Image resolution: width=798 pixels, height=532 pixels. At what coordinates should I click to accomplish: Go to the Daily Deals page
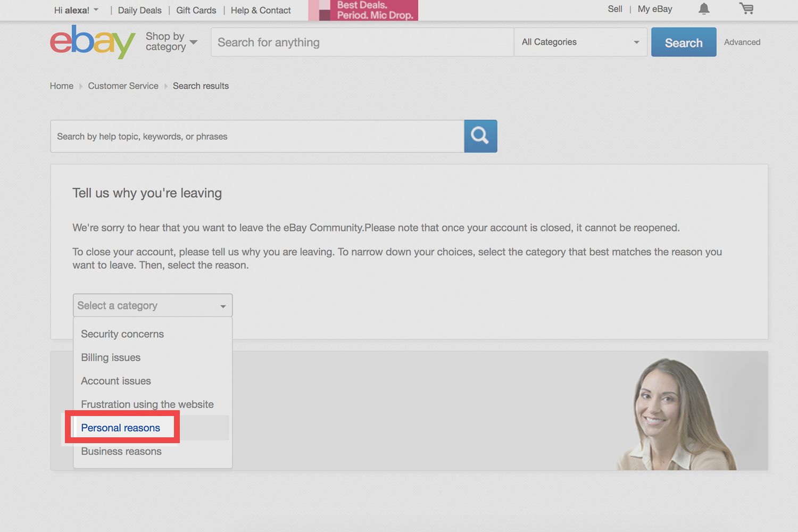[139, 10]
